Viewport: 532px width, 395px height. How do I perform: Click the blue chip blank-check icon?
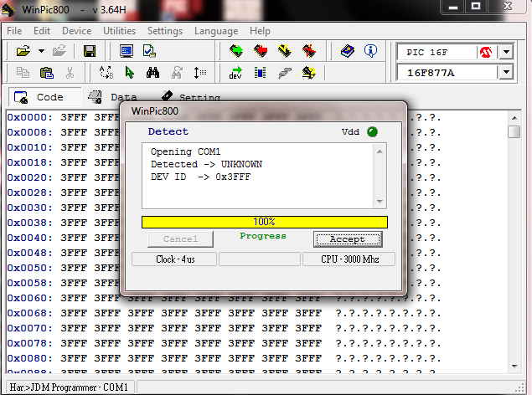tap(261, 73)
